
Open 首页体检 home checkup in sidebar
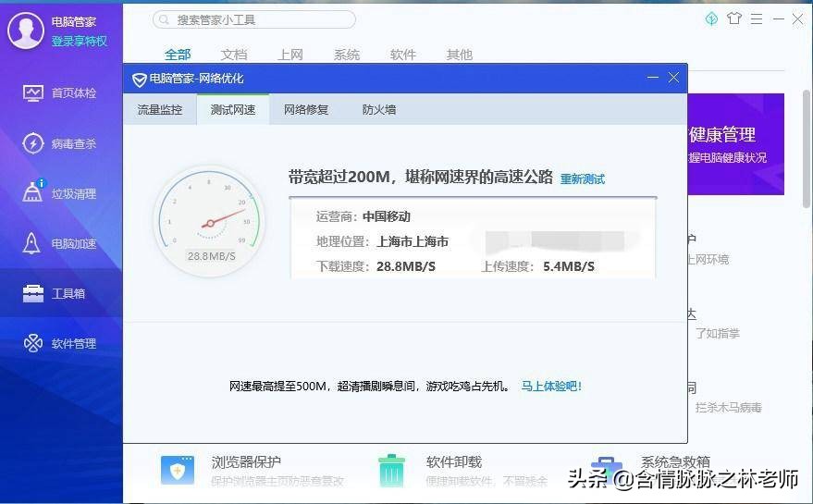61,93
